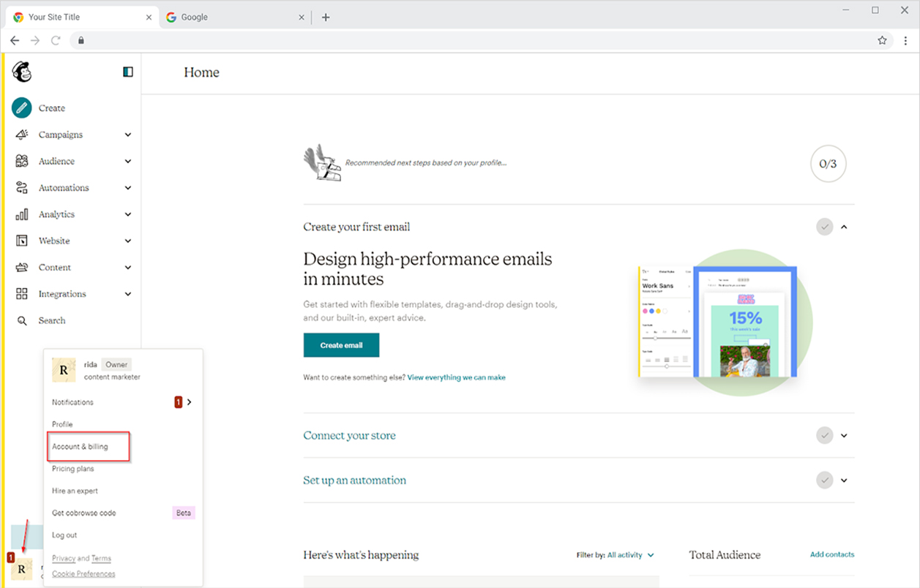The height and width of the screenshot is (588, 920).
Task: Expand the Connect your store section arrow
Action: point(844,435)
